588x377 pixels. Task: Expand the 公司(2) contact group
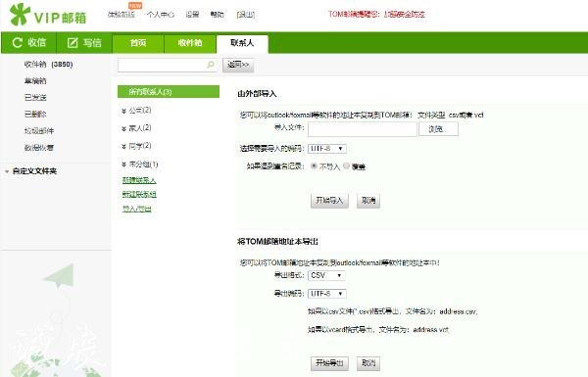123,111
